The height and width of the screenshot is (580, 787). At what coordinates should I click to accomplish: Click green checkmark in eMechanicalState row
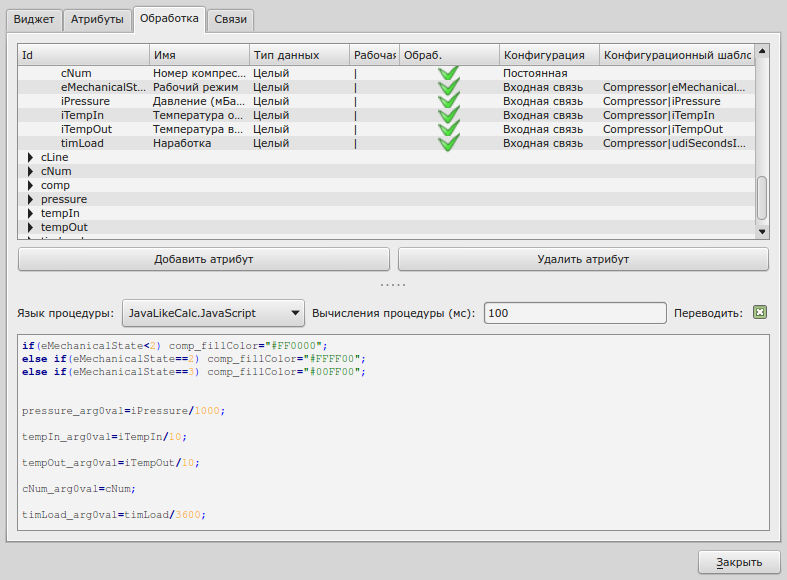click(x=448, y=87)
